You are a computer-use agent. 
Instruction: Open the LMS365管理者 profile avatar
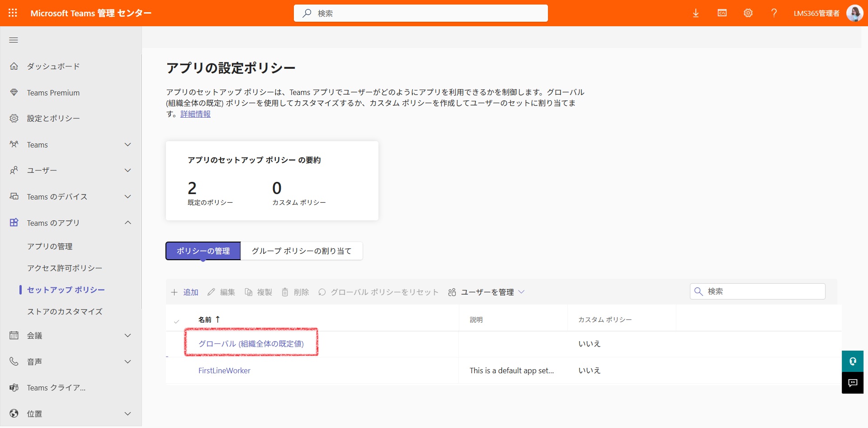coord(854,13)
